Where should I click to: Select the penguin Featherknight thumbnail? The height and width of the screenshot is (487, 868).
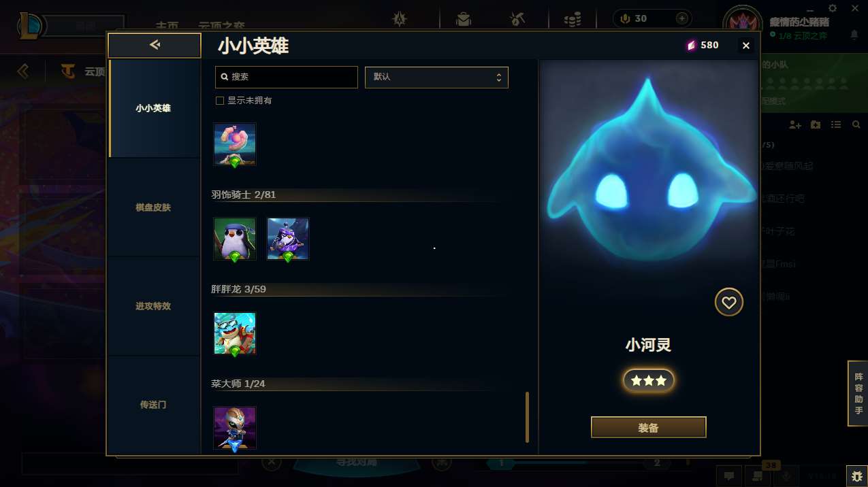tap(235, 239)
